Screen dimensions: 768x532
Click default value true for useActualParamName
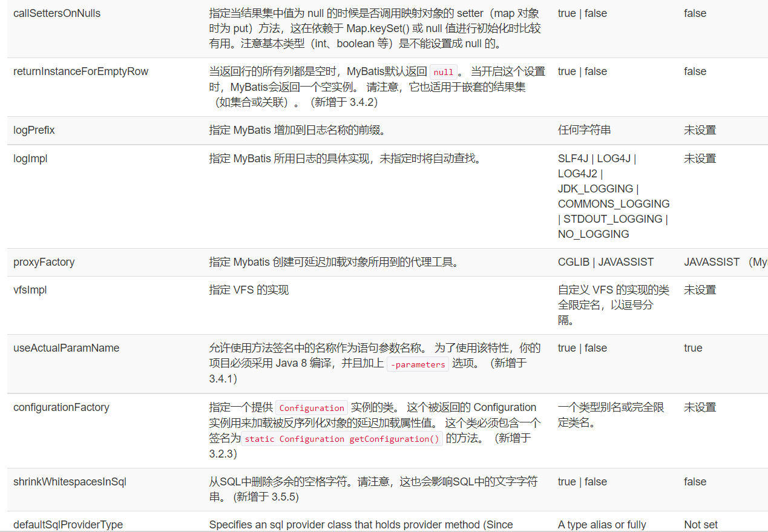point(694,348)
